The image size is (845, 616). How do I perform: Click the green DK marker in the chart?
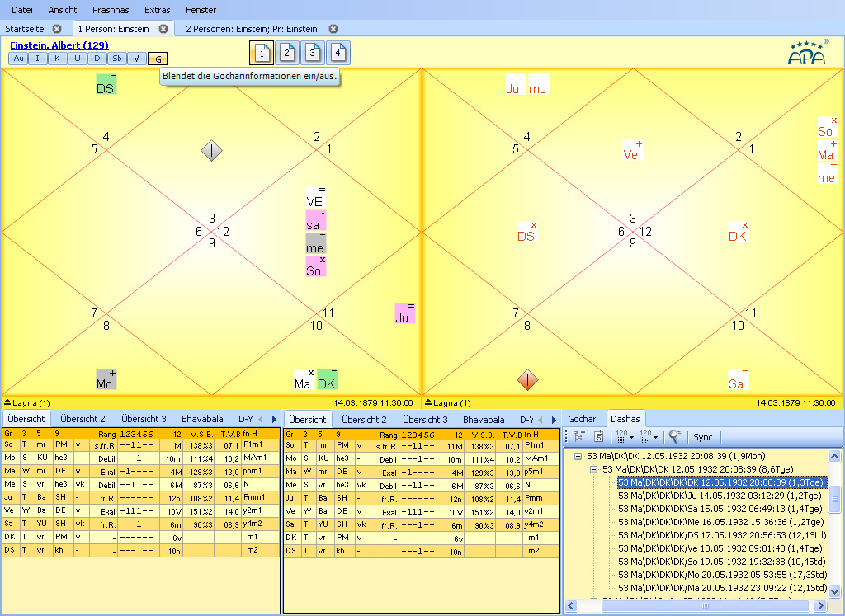[x=328, y=379]
